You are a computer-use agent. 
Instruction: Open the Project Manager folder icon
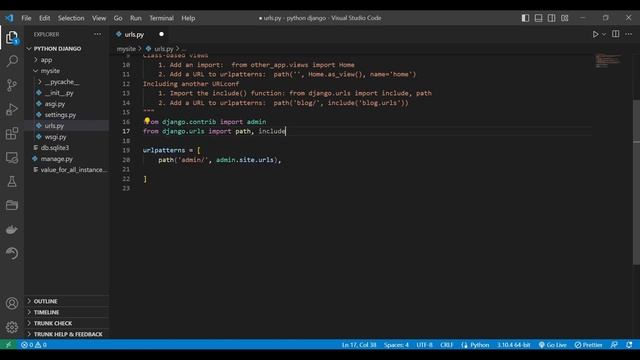point(12,205)
